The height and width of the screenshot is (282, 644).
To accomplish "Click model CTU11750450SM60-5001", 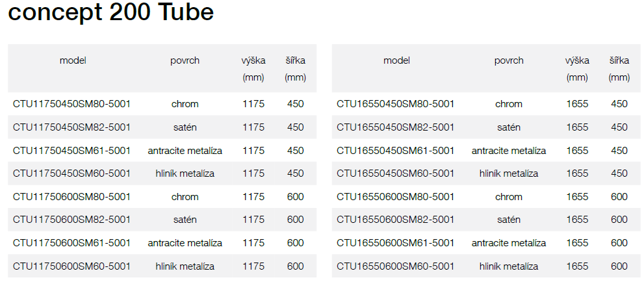I will (71, 173).
